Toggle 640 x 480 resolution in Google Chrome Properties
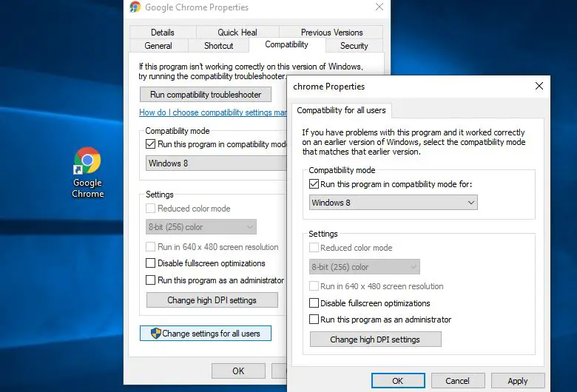 [x=150, y=246]
